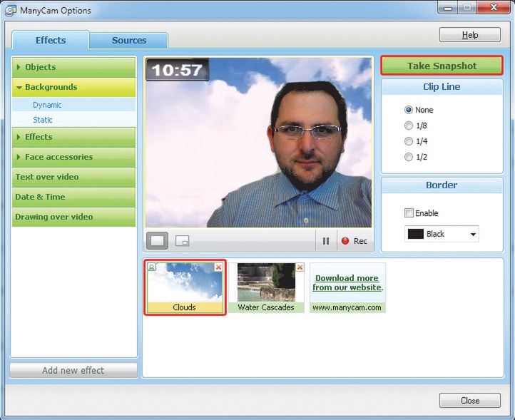Open Date & Time section
The width and height of the screenshot is (515, 420).
73,197
